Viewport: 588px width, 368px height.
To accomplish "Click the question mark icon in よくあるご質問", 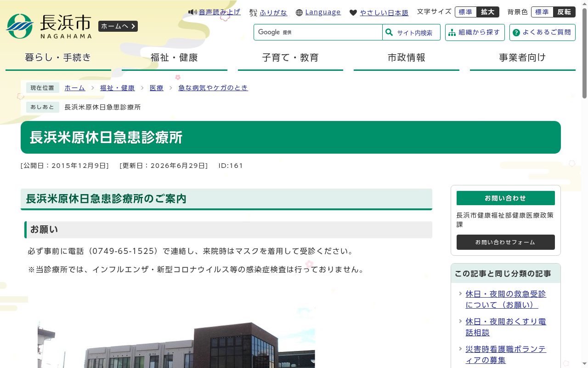I will [x=516, y=33].
